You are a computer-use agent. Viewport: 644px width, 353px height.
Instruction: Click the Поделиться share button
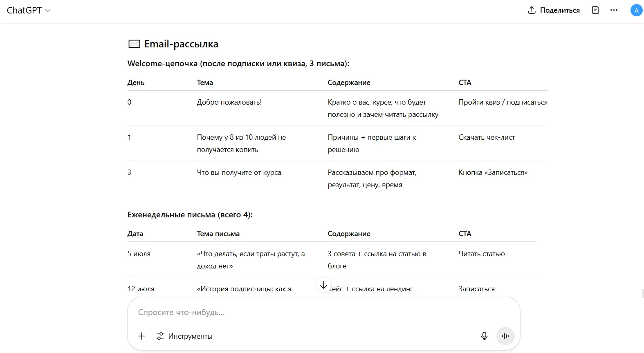(554, 10)
